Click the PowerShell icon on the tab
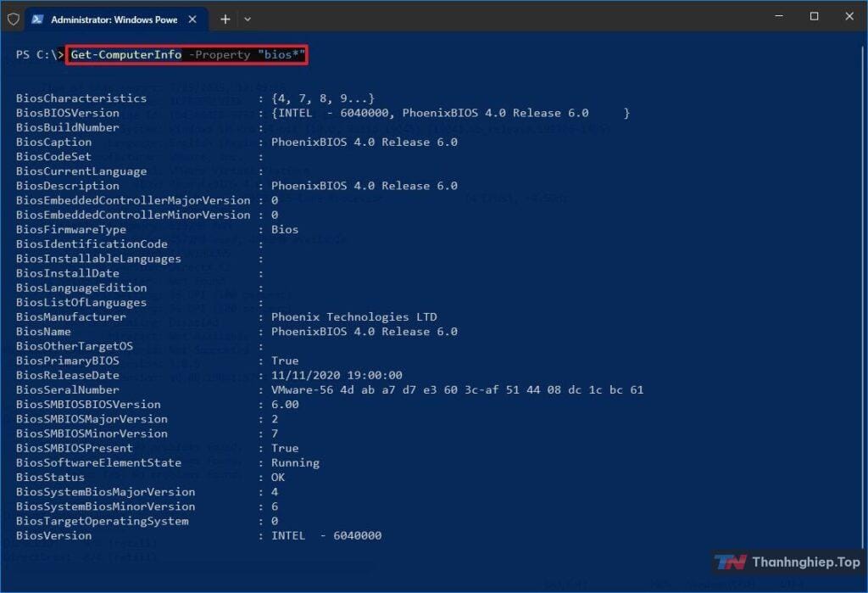Screen dimensions: 868x593 pos(37,20)
